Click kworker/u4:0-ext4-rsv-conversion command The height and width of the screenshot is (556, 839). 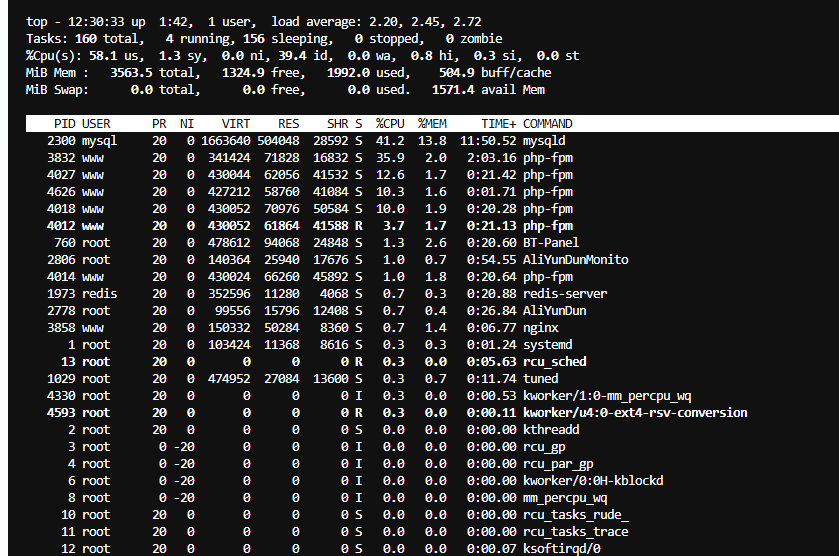[x=635, y=413]
